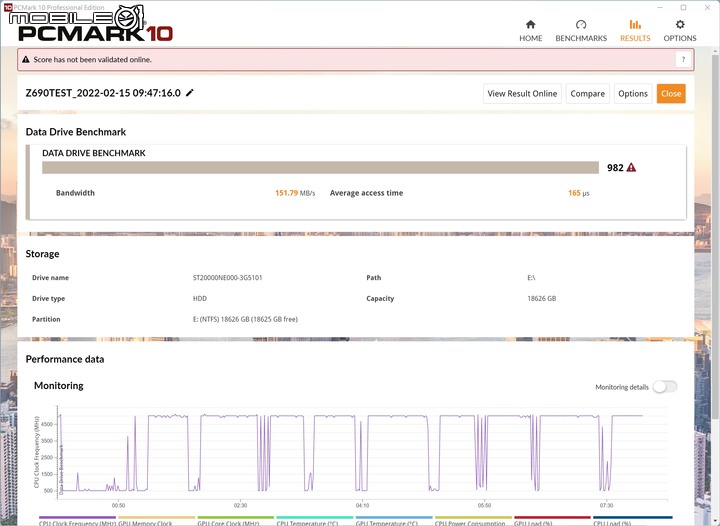Click the Path value E:\
The height and width of the screenshot is (526, 720).
531,278
